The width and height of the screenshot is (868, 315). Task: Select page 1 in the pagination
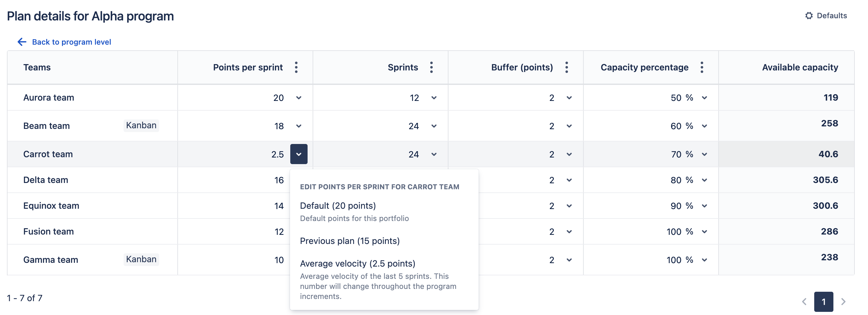coord(824,301)
